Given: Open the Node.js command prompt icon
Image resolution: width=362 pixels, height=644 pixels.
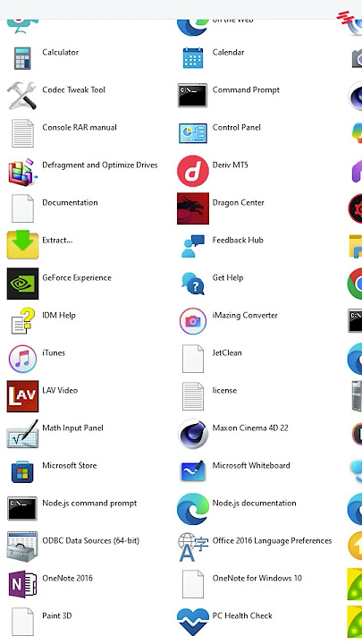Looking at the screenshot, I should coord(22,508).
